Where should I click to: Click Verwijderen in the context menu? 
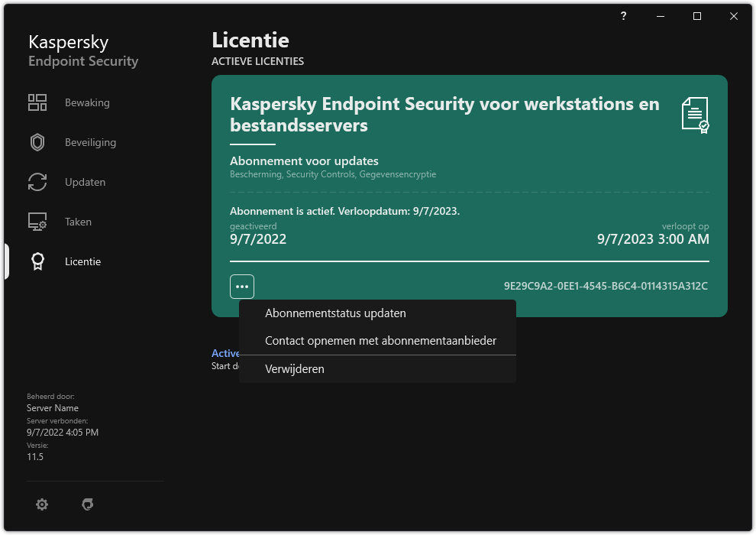(295, 368)
